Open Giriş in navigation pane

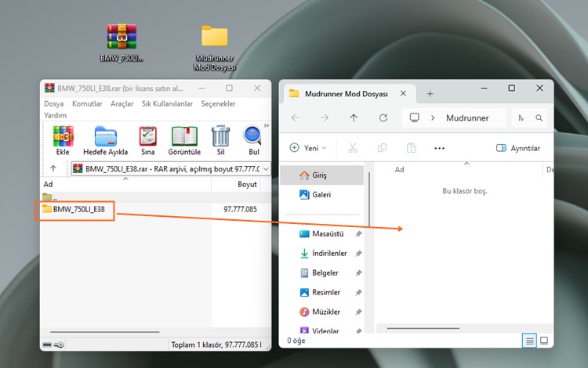point(321,175)
